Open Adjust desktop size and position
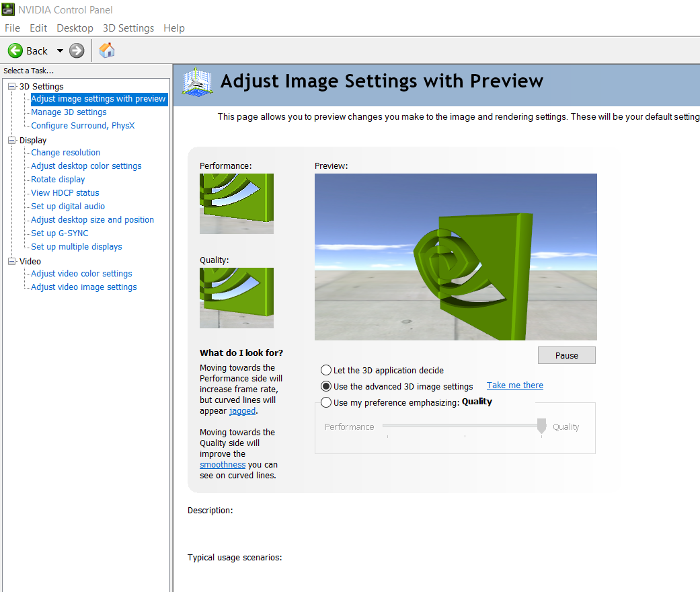This screenshot has height=592, width=700. pyautogui.click(x=92, y=220)
